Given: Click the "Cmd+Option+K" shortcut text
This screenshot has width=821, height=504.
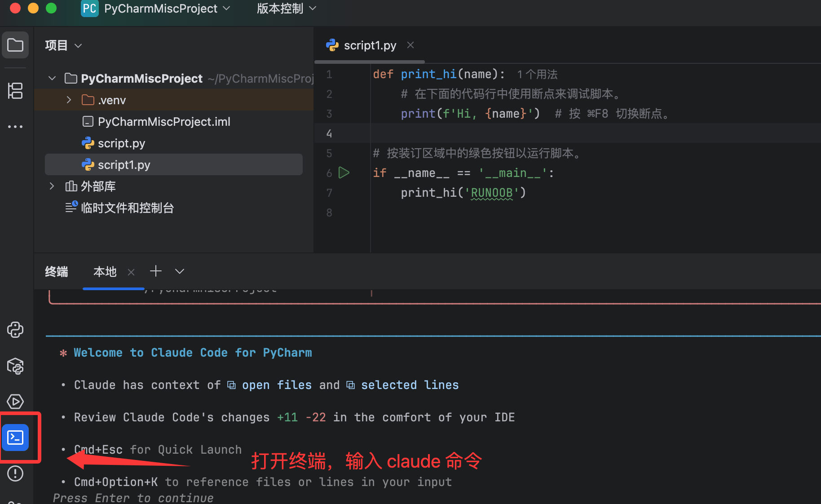Looking at the screenshot, I should [116, 482].
